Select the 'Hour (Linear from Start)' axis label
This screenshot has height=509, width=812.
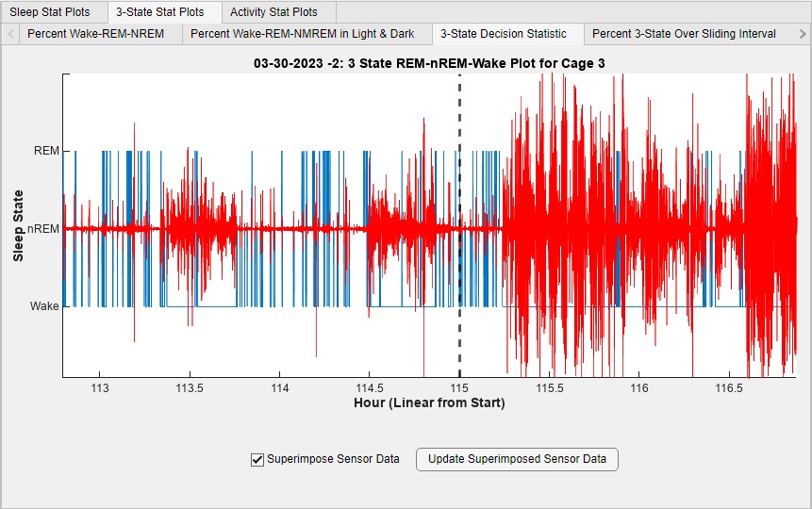[429, 403]
